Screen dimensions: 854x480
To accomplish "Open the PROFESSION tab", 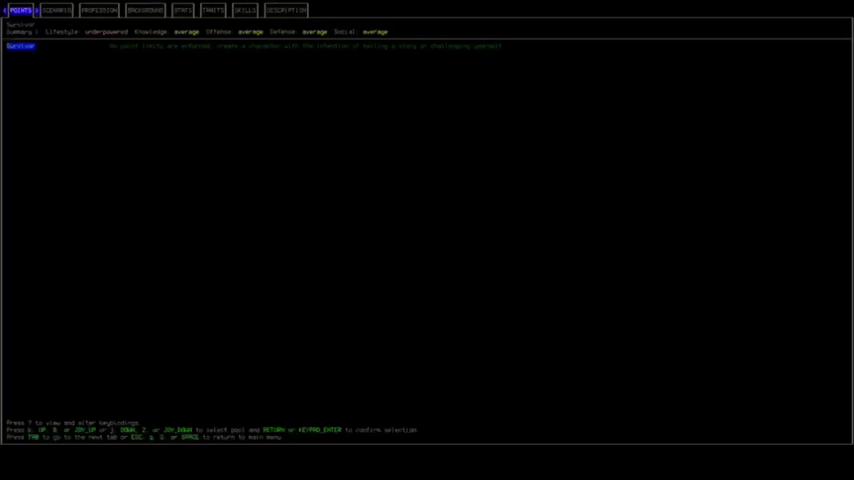I will point(99,10).
